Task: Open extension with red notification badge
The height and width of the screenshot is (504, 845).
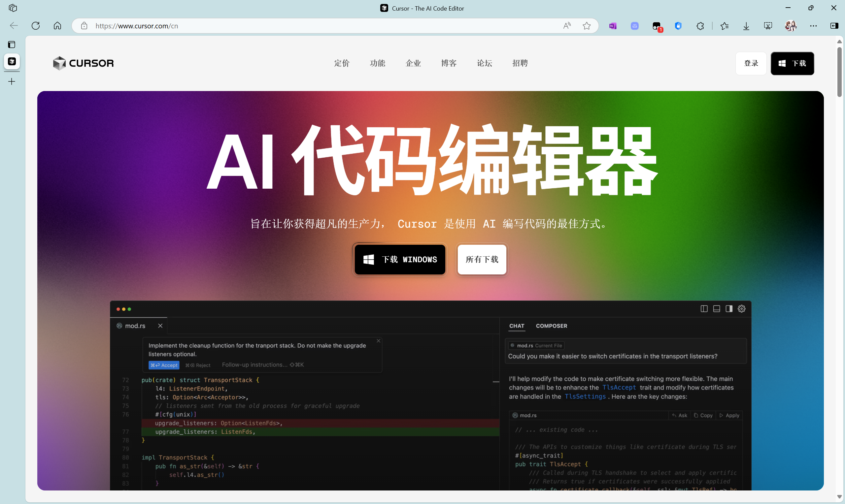Action: click(657, 26)
